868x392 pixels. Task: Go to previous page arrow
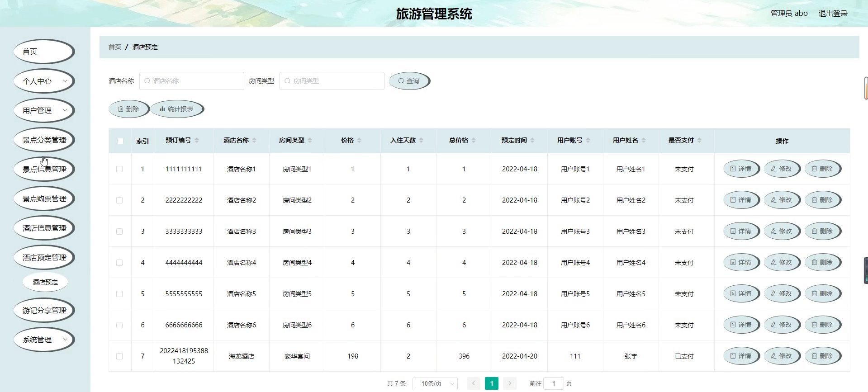tap(473, 383)
